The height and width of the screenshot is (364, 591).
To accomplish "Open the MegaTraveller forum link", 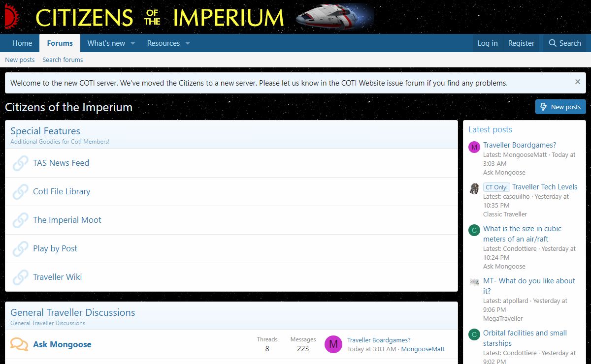I will 503,318.
